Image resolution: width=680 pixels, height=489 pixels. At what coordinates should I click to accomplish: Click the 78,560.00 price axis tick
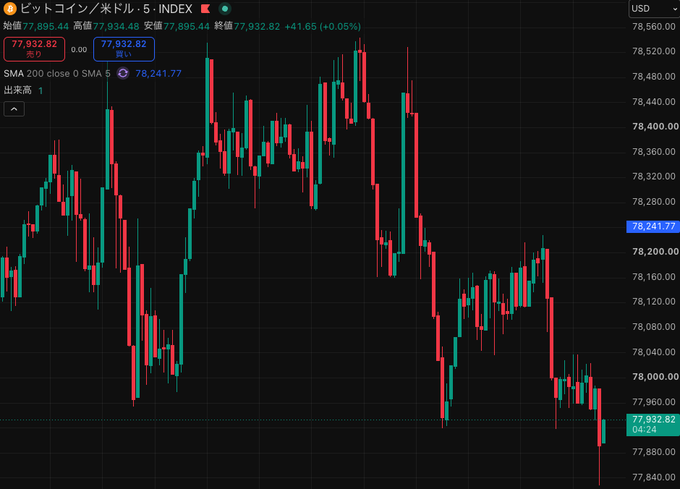pos(654,26)
